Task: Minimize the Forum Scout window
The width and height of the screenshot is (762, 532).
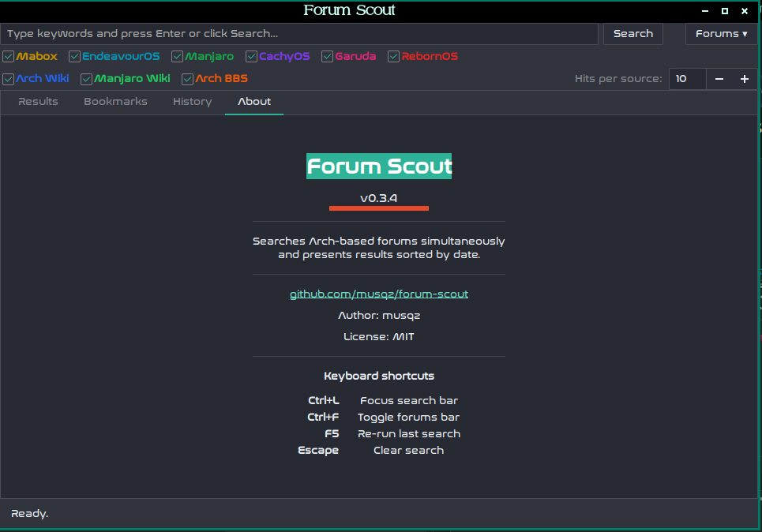Action: click(705, 11)
